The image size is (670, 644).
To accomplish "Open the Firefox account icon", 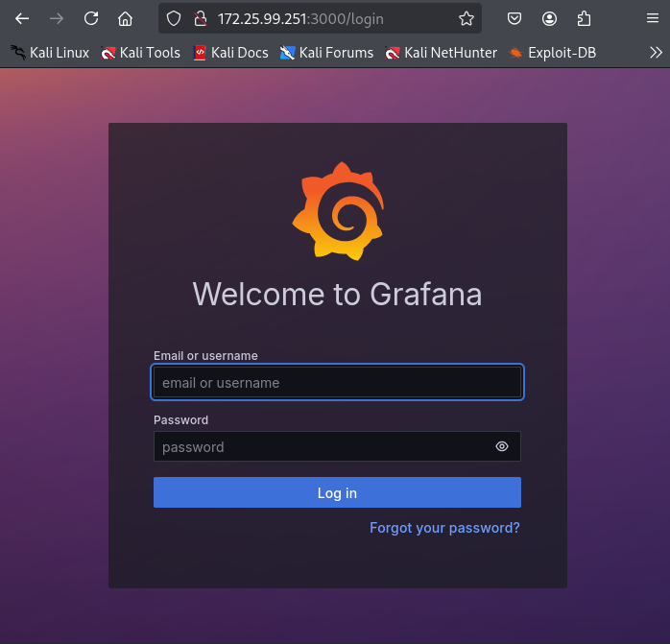I will pyautogui.click(x=549, y=19).
